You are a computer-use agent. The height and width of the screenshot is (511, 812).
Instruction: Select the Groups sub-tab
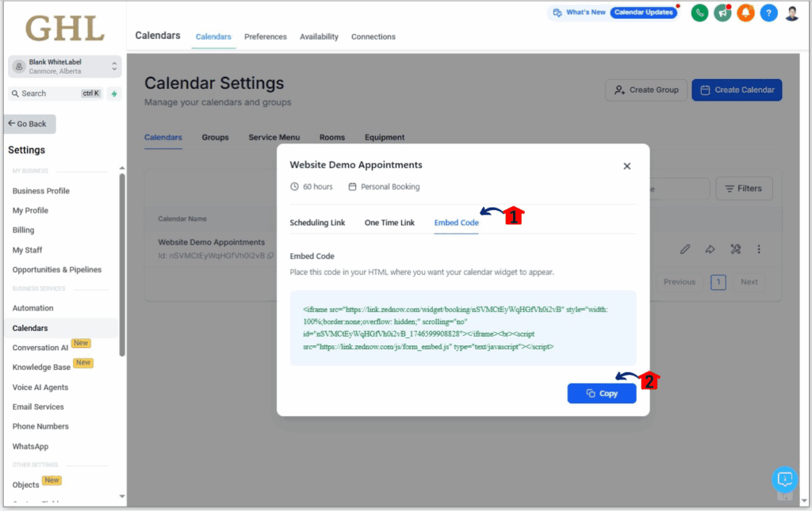216,138
